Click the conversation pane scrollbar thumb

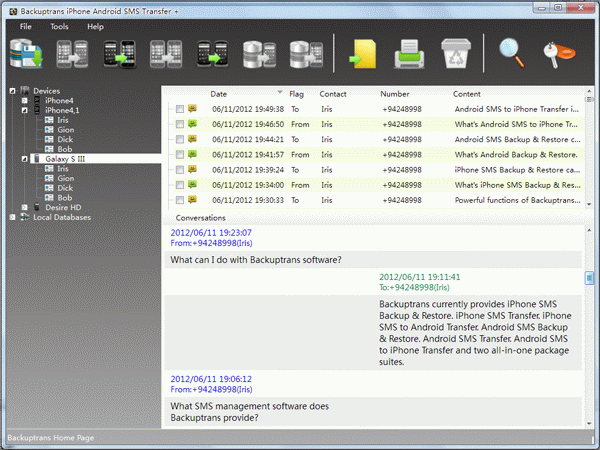tap(589, 277)
